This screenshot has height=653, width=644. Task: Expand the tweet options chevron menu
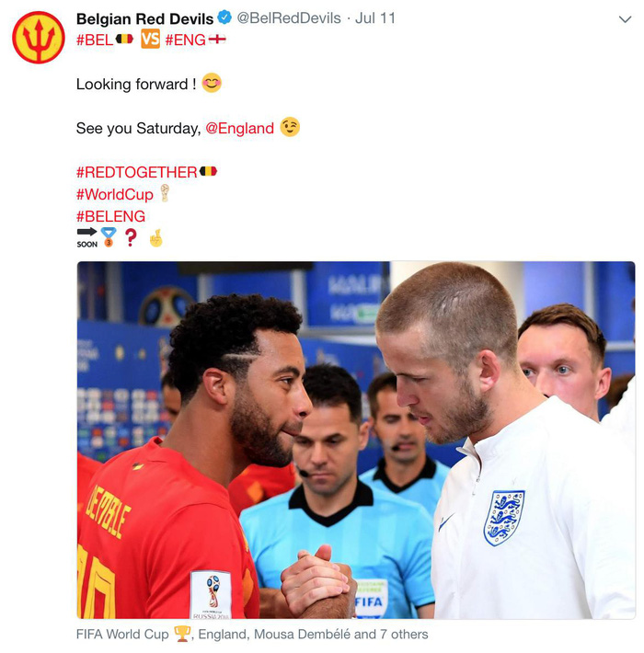coord(625,19)
